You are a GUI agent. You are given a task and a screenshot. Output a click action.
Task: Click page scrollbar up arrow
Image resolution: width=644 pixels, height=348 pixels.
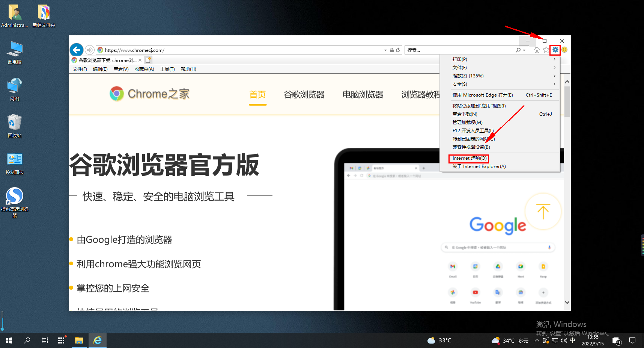(x=567, y=82)
